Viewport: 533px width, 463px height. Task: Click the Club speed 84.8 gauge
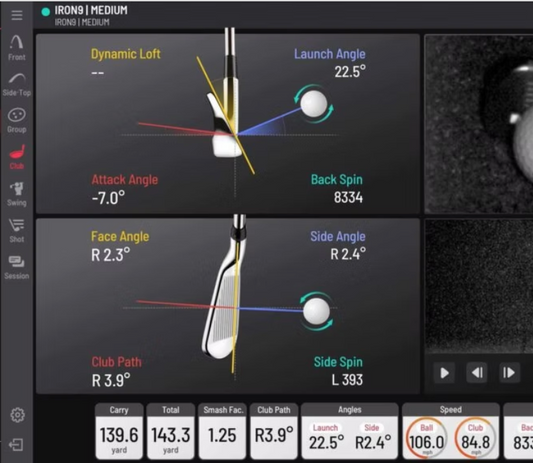pos(475,438)
